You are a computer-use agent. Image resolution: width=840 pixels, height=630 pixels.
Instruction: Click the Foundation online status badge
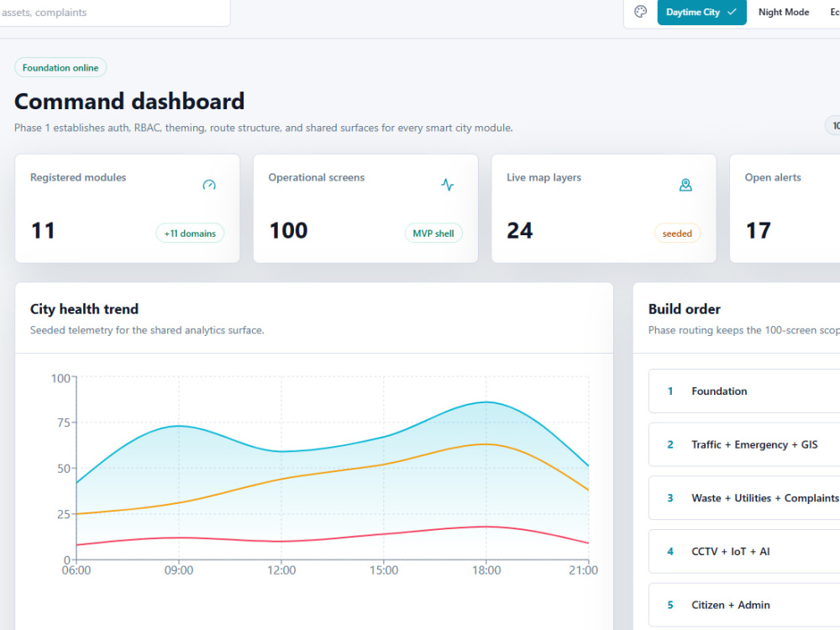[60, 67]
